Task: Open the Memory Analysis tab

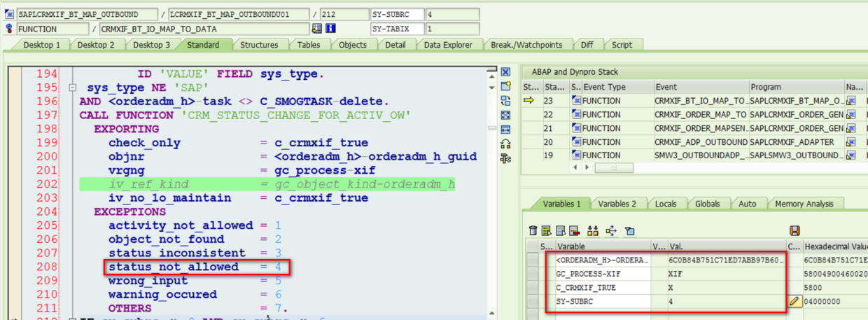Action: [x=805, y=204]
